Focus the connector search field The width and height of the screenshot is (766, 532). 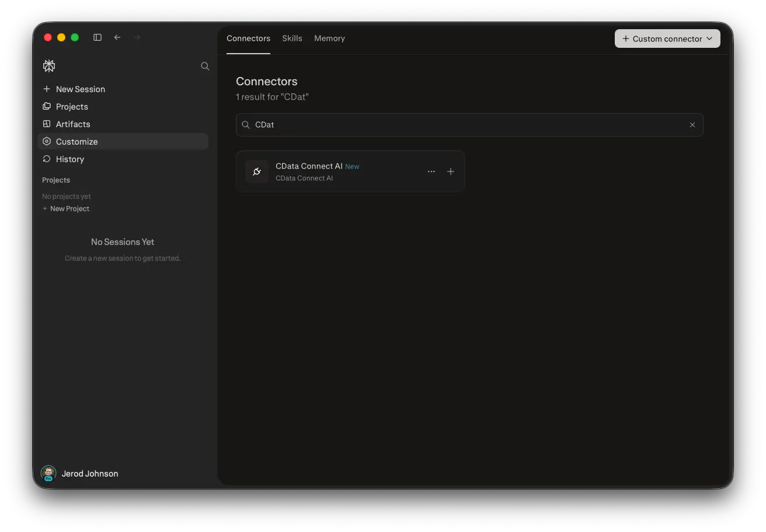[469, 125]
